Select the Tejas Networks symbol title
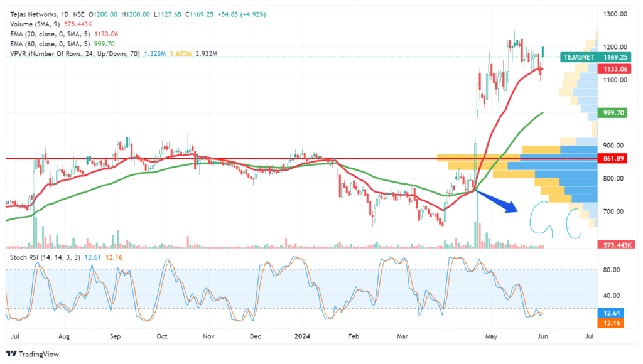This screenshot has width=643, height=364. point(33,14)
